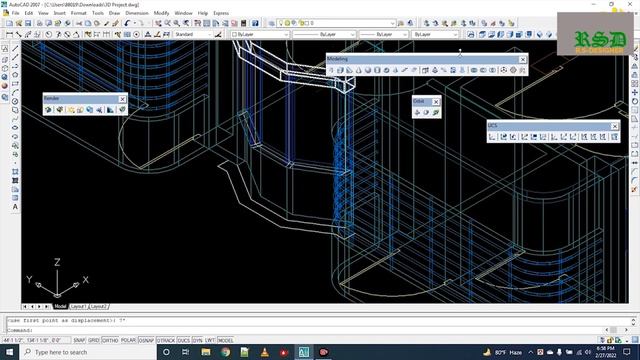
Task: Toggle DYN input in status bar
Action: click(197, 340)
